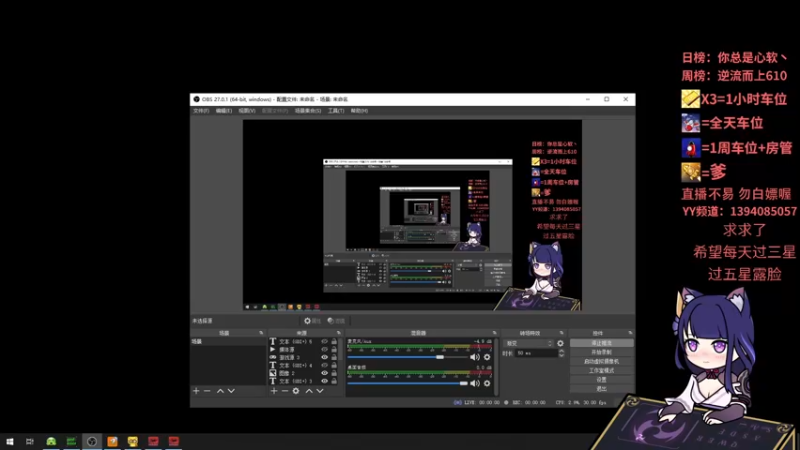Toggle visibility of 文本 (GDI+) 3 source
This screenshot has height=450, width=800.
pos(324,381)
